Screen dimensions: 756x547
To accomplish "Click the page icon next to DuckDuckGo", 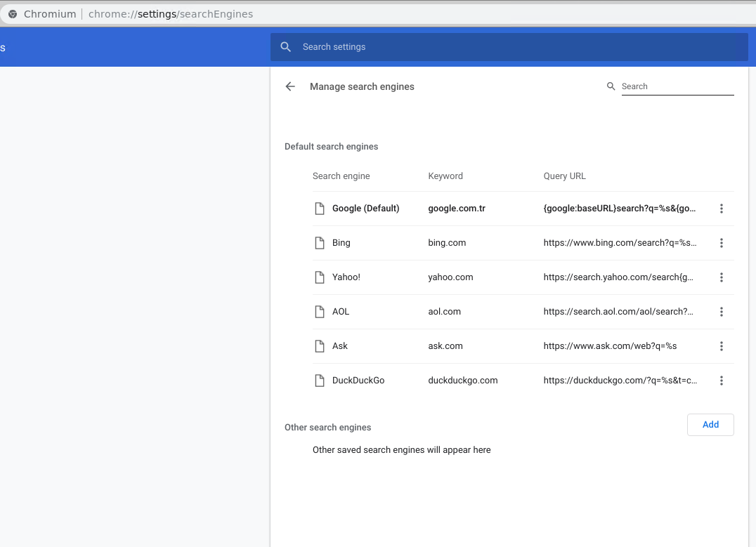I will [319, 381].
